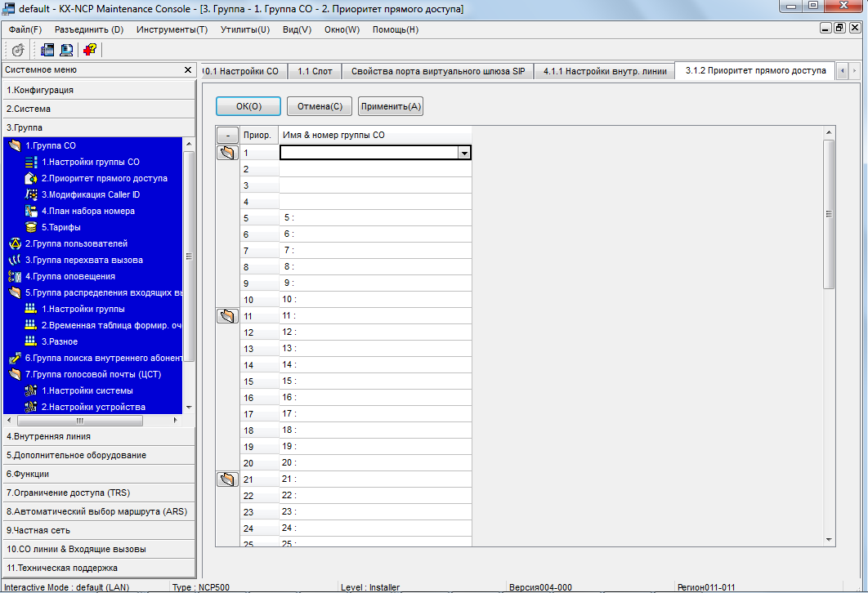Viewport: 868px width, 593px height.
Task: Open the dropdown in priority row 1
Action: pyautogui.click(x=463, y=153)
